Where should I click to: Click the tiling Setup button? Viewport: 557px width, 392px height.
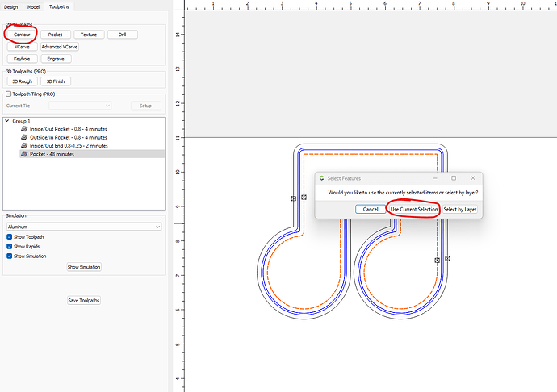(145, 106)
